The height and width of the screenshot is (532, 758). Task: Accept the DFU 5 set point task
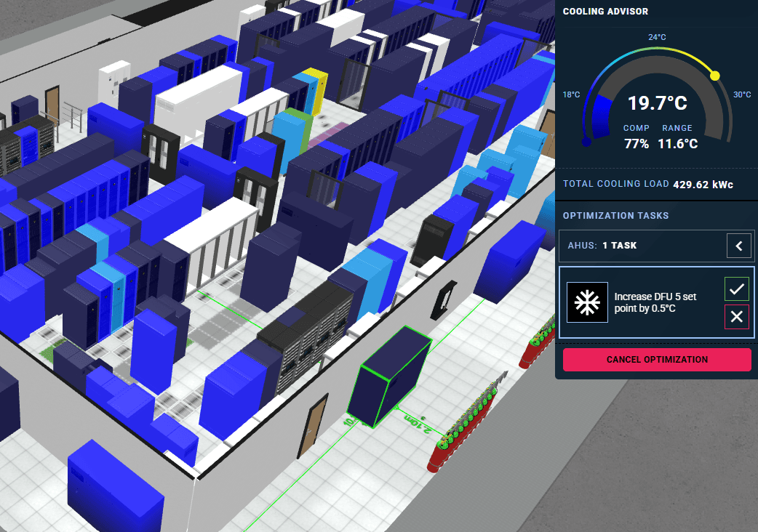tap(736, 289)
